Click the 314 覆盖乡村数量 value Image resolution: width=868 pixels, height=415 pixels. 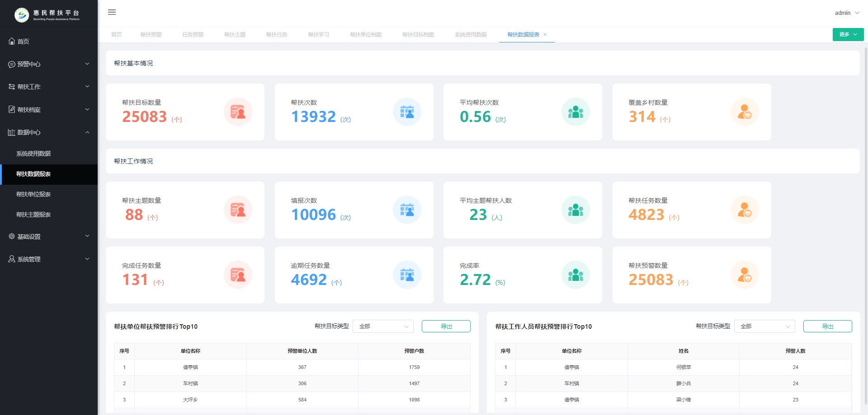(x=642, y=117)
